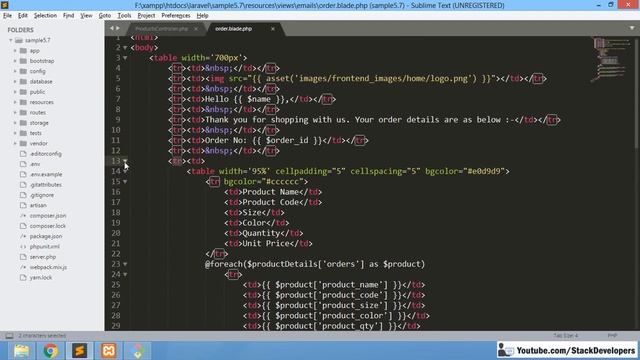The height and width of the screenshot is (360, 640).
Task: Fold the body tag at line 2
Action: pyautogui.click(x=125, y=48)
